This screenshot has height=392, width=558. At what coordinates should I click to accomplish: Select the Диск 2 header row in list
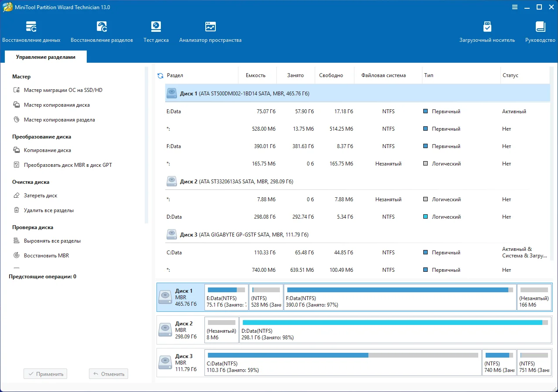(236, 181)
